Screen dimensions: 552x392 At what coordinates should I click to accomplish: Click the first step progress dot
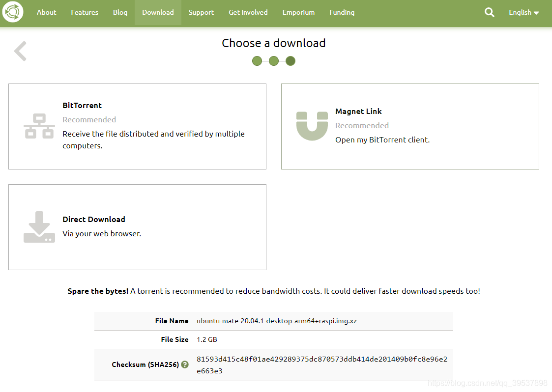click(x=257, y=61)
